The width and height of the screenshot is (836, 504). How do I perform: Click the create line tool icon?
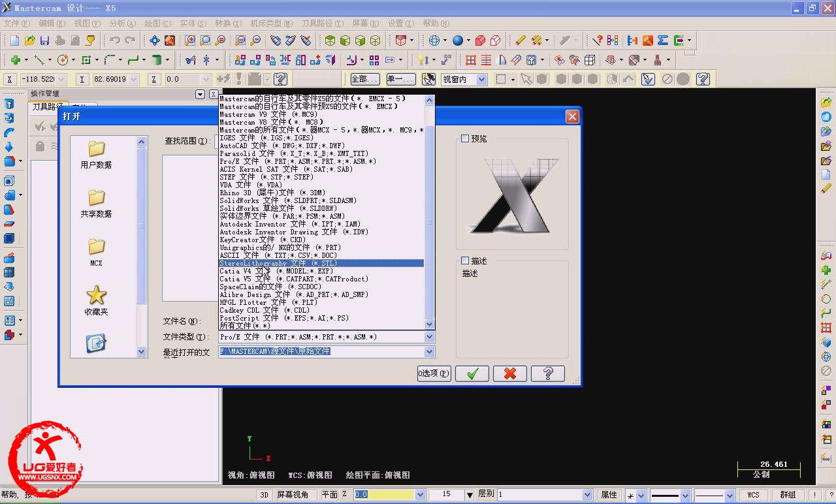(39, 60)
